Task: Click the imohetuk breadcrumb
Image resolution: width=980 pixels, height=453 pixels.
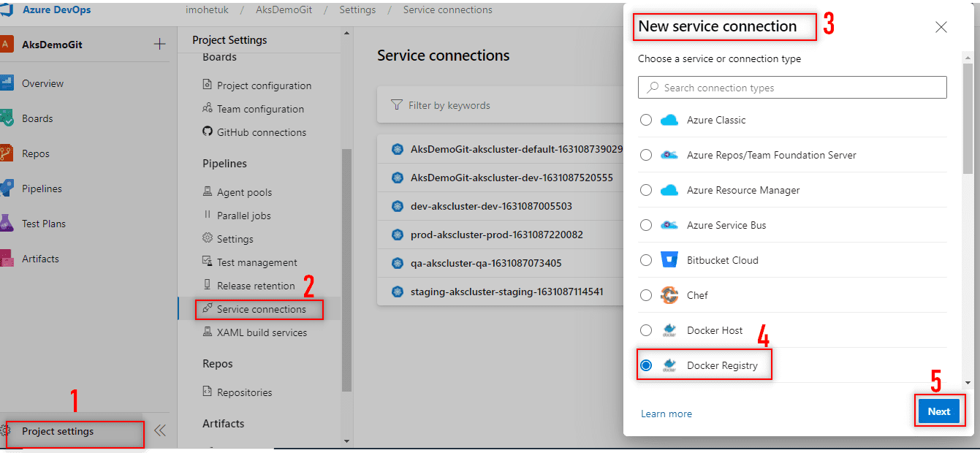Action: click(206, 10)
